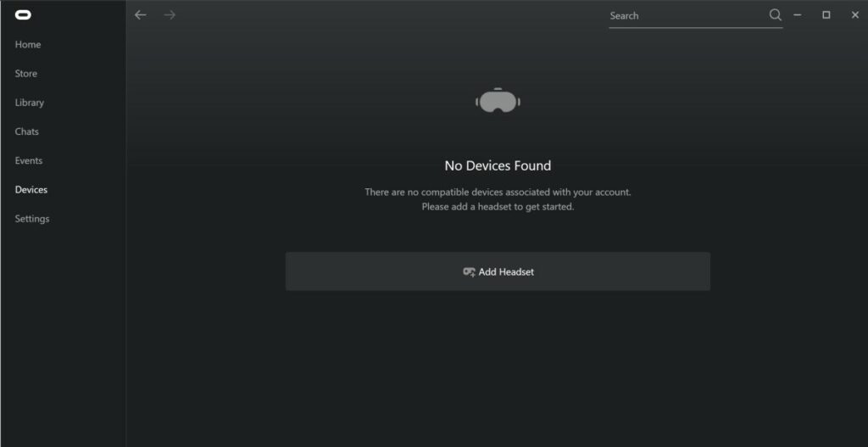Screen dimensions: 868x447
Task: Open Settings from the sidebar
Action: pyautogui.click(x=32, y=219)
